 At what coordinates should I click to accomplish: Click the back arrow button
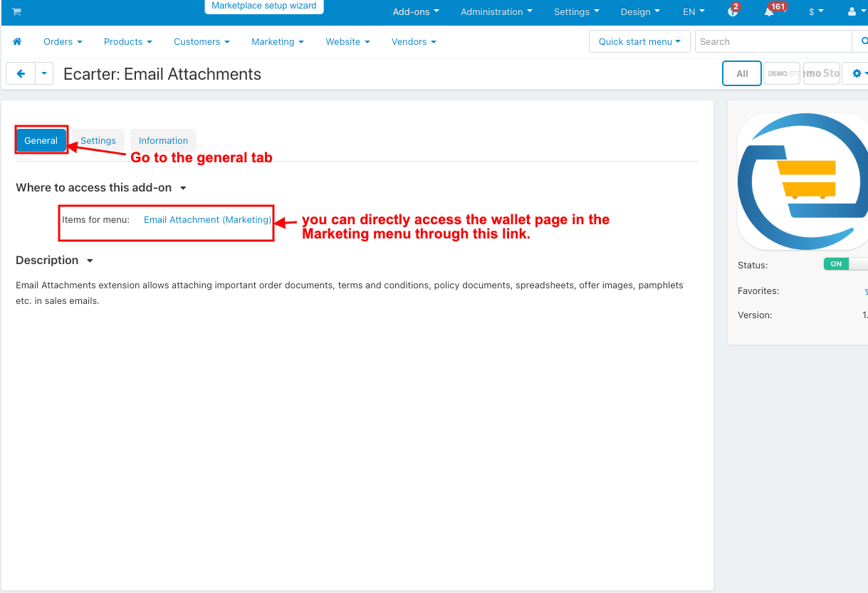point(21,73)
